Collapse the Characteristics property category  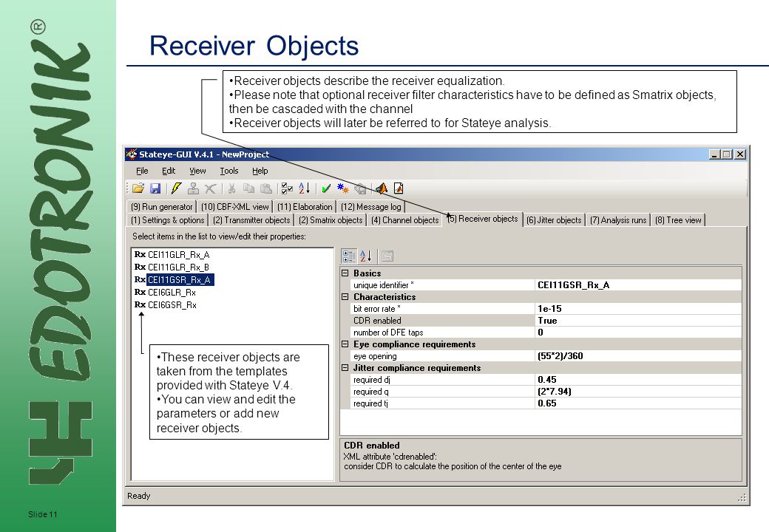point(345,296)
